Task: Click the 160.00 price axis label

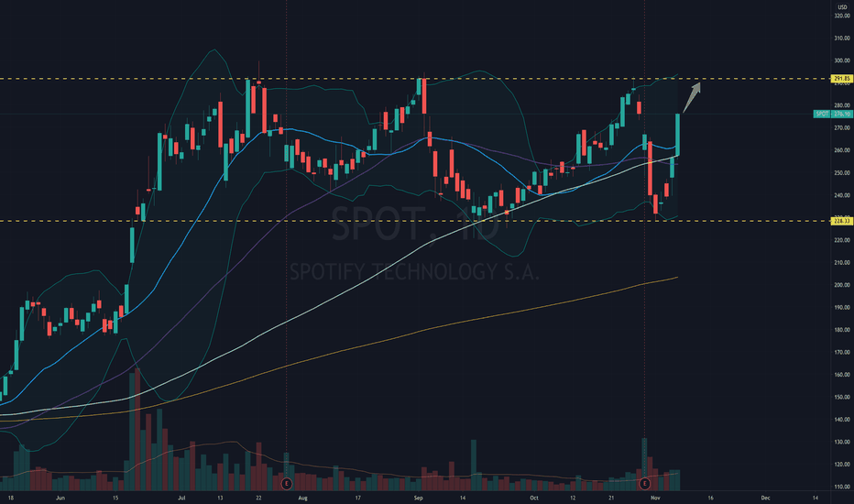Action: tap(841, 374)
